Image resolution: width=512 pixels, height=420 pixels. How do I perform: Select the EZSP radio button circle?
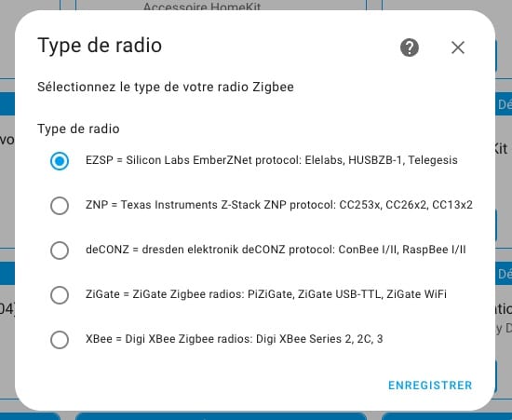tap(60, 161)
